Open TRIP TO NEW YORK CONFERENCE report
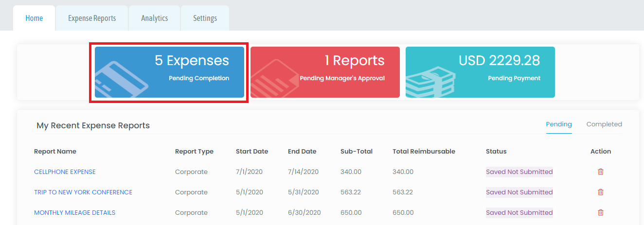644x225 pixels. click(x=83, y=192)
